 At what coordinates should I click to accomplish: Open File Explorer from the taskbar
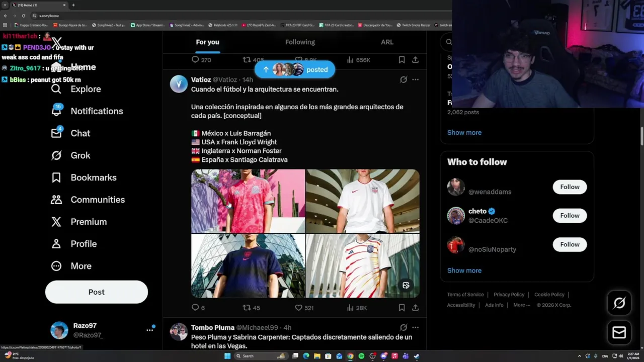[317, 356]
